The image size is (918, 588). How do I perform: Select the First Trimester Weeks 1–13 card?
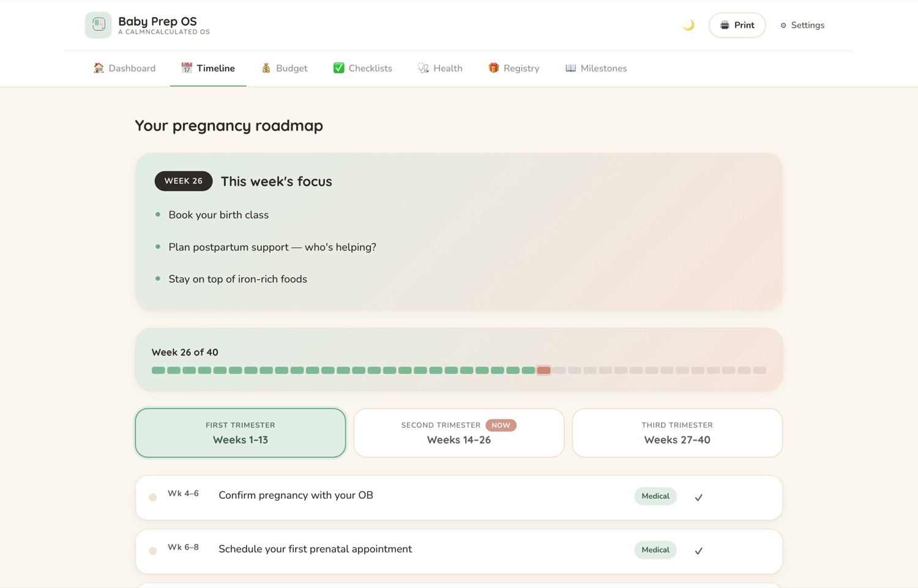(241, 433)
